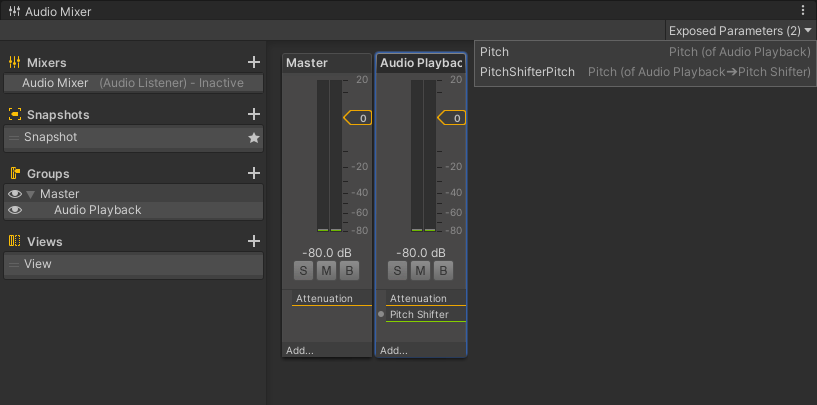Open Add effect menu on Master strip
The height and width of the screenshot is (405, 817).
click(x=300, y=351)
